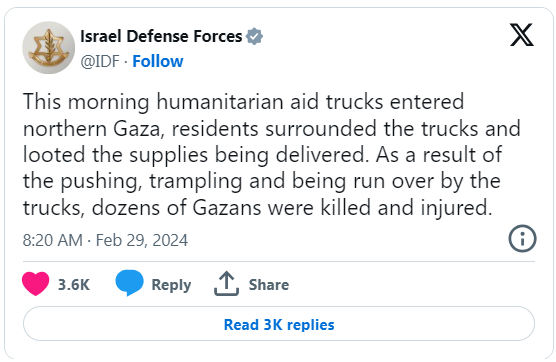Click the words "northern Gaza" in the tweet

pyautogui.click(x=94, y=129)
